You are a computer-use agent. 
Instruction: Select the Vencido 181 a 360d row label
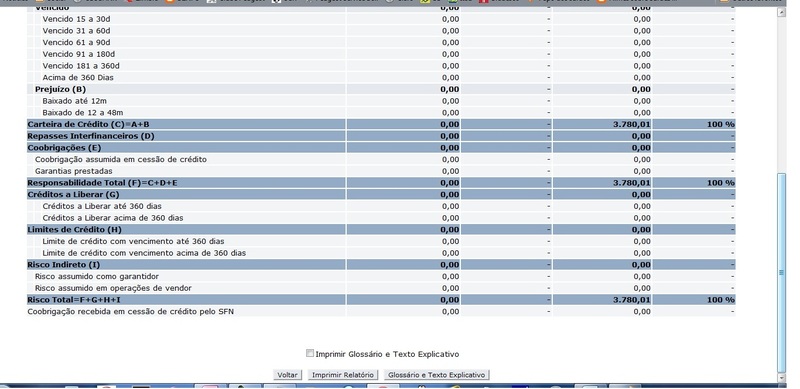coord(81,66)
